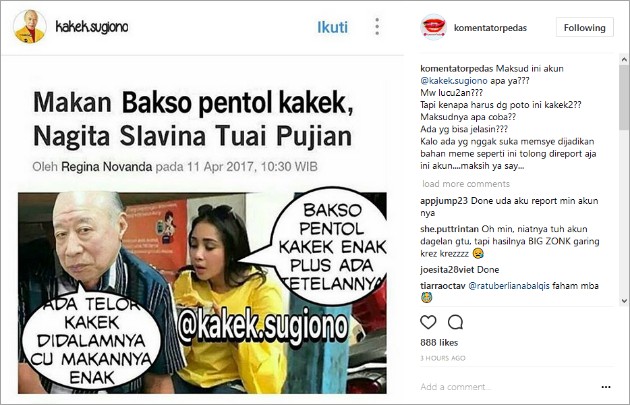Screen dimensions: 630x405
Task: Open appjump23 commenter profile
Action: (x=444, y=200)
